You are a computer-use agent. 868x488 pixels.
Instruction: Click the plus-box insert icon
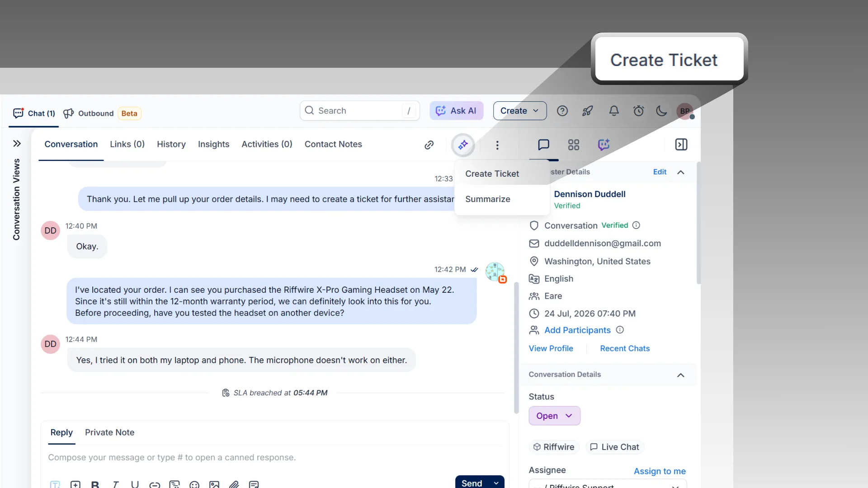point(75,484)
